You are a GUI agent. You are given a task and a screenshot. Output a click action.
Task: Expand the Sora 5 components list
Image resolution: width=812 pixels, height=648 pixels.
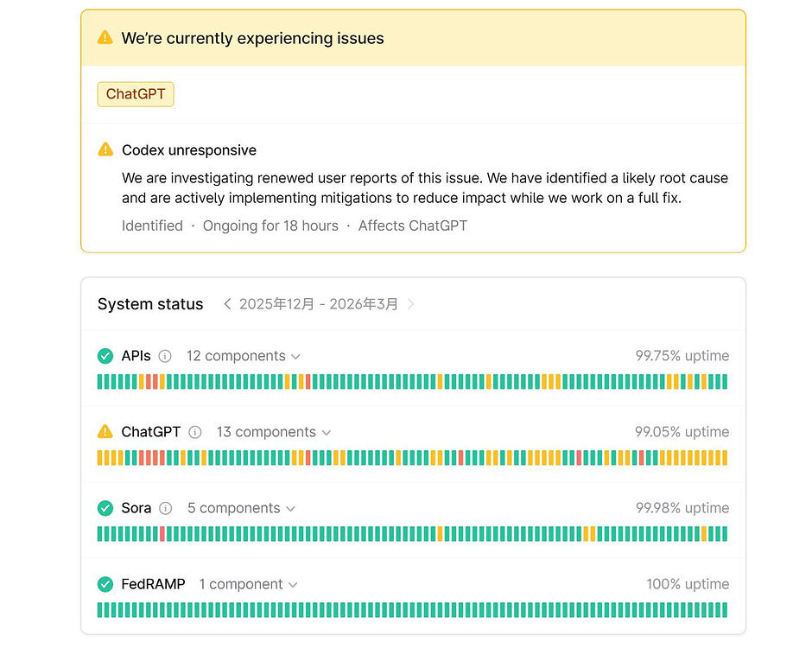click(241, 508)
